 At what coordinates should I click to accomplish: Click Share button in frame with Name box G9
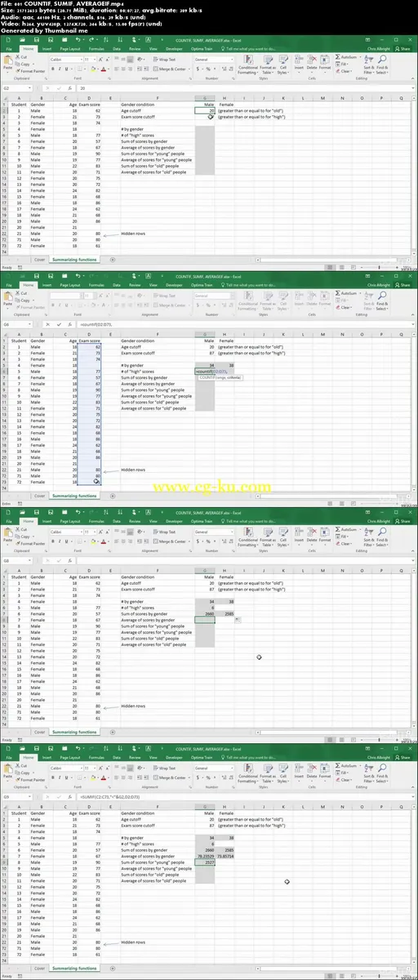[x=403, y=757]
